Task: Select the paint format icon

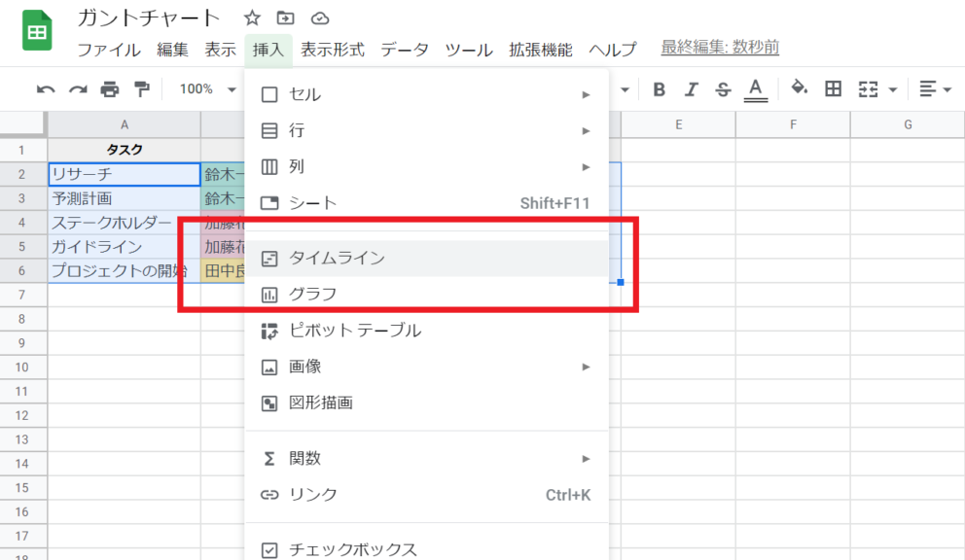Action: (x=139, y=88)
